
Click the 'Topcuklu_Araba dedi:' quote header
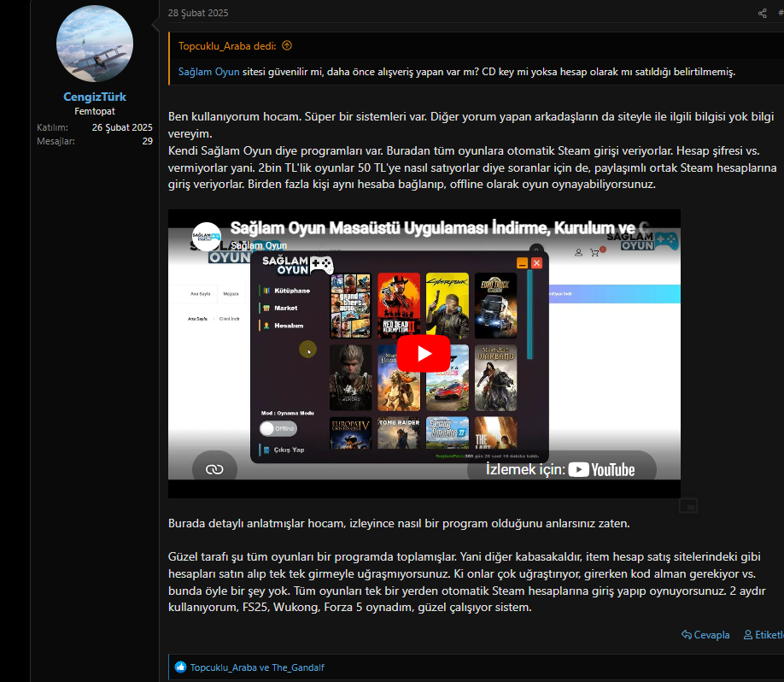tap(227, 46)
